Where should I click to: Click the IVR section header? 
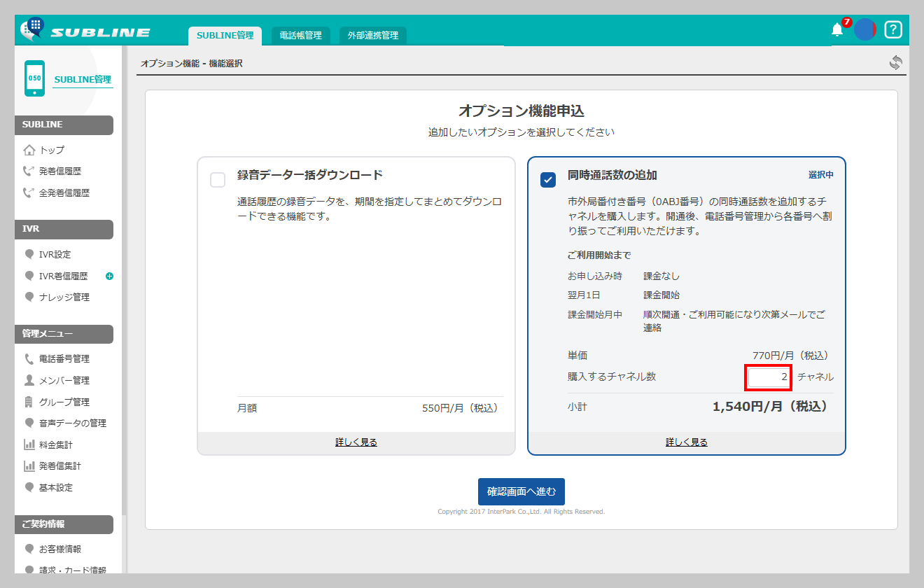[64, 230]
